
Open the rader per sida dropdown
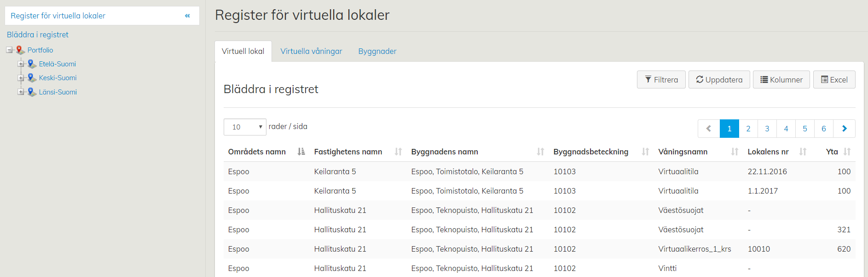[245, 127]
